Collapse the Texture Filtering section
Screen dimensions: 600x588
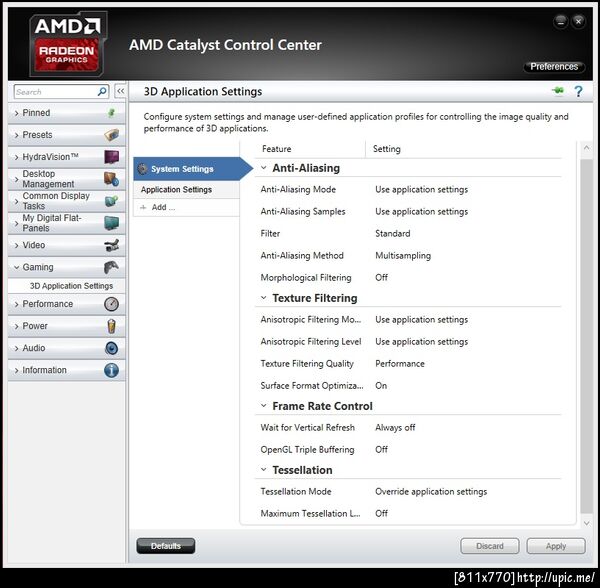coord(264,298)
